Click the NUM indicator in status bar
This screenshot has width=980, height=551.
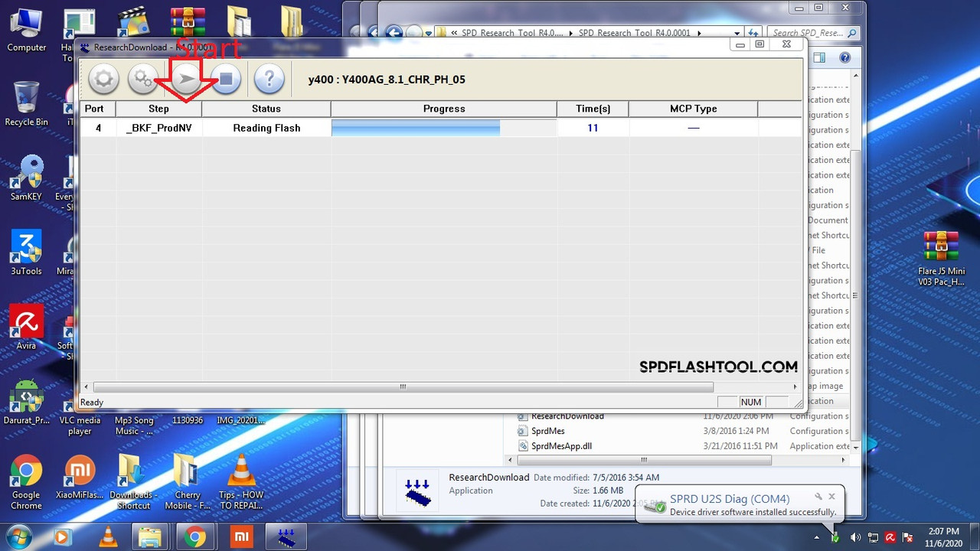[x=751, y=403]
